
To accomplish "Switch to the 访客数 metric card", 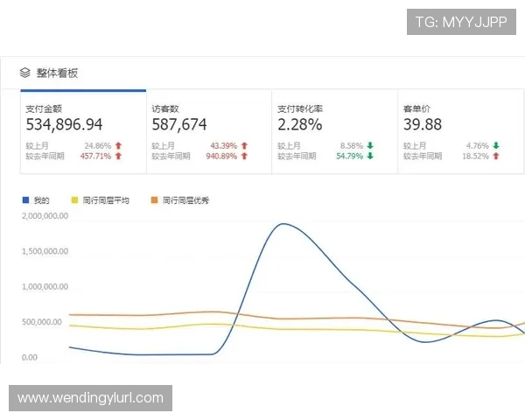I will click(209, 131).
